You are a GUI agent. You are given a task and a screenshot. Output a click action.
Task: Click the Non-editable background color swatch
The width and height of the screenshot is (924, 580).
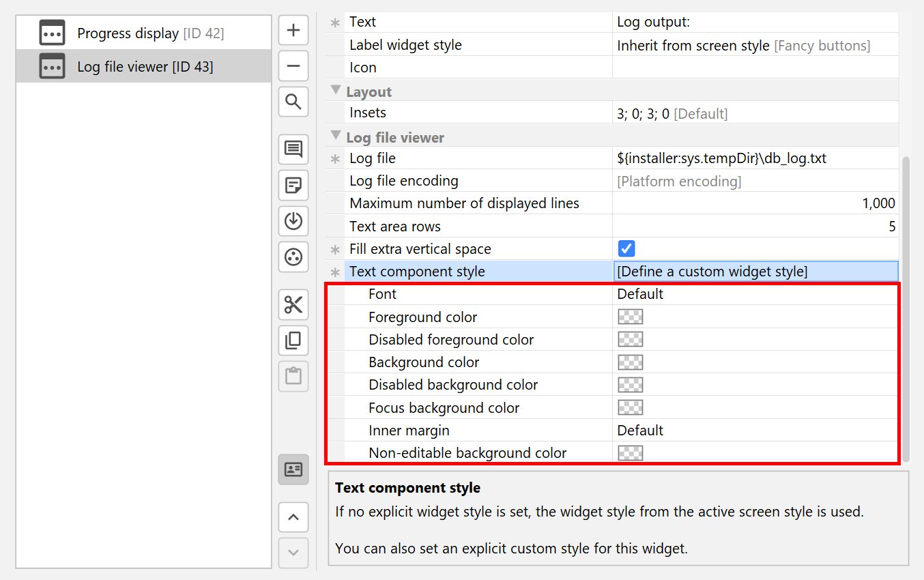pyautogui.click(x=630, y=453)
